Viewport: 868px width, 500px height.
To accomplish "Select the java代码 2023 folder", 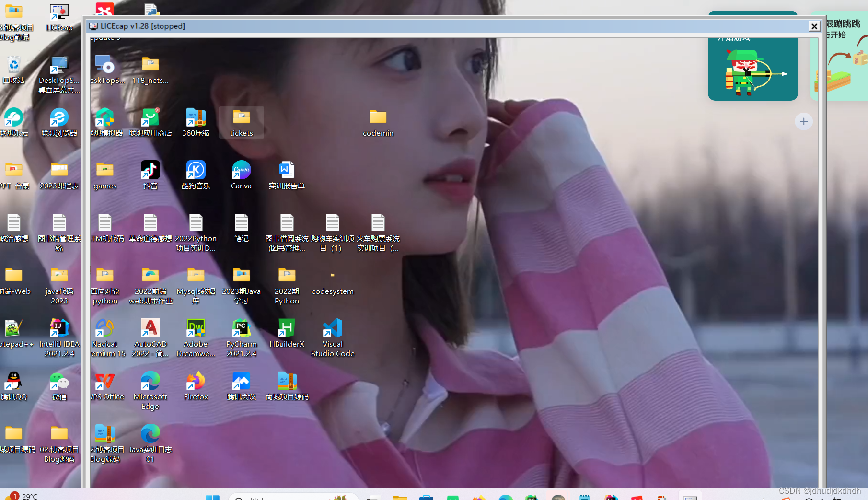I will pyautogui.click(x=59, y=286).
